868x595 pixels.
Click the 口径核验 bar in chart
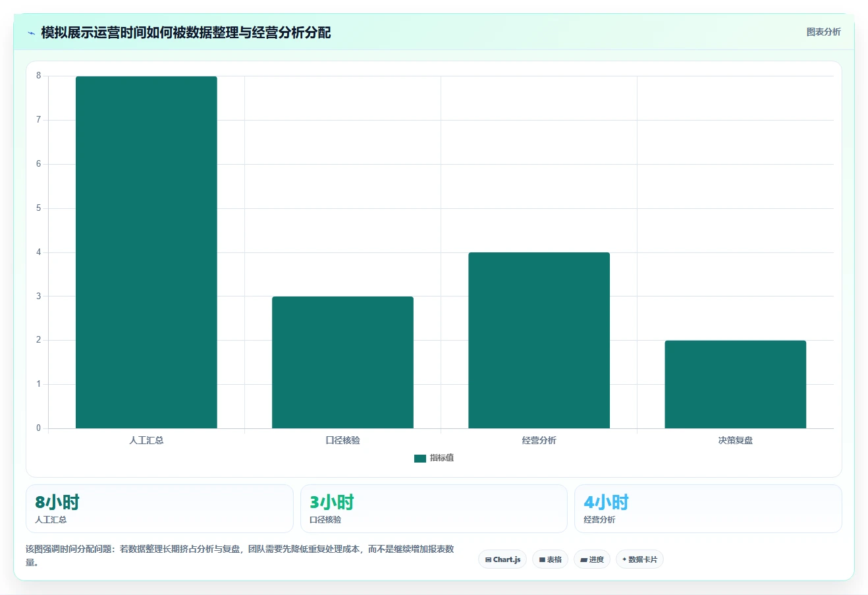click(342, 362)
